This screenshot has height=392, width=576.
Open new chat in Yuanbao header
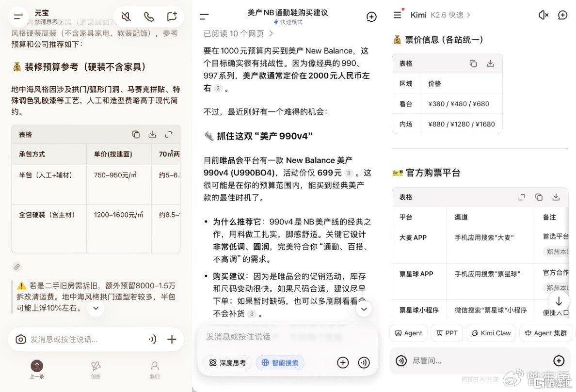172,16
